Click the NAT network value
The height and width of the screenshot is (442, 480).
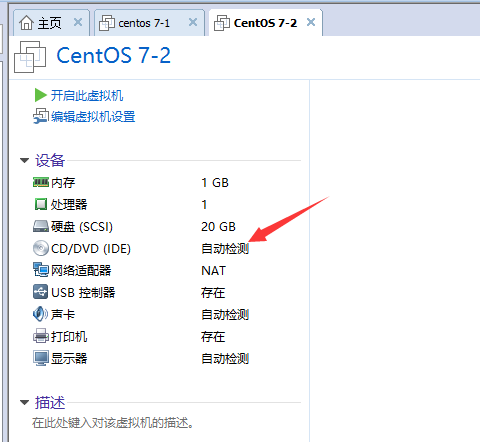(x=214, y=271)
